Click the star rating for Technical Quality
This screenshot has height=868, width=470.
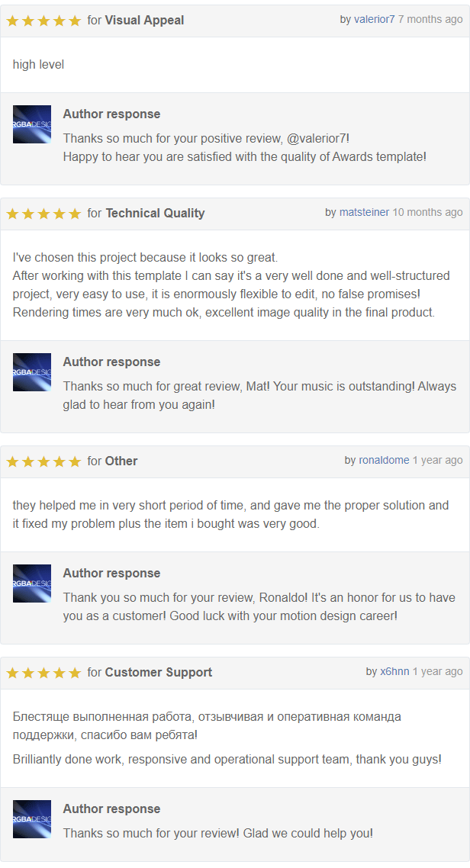point(43,214)
